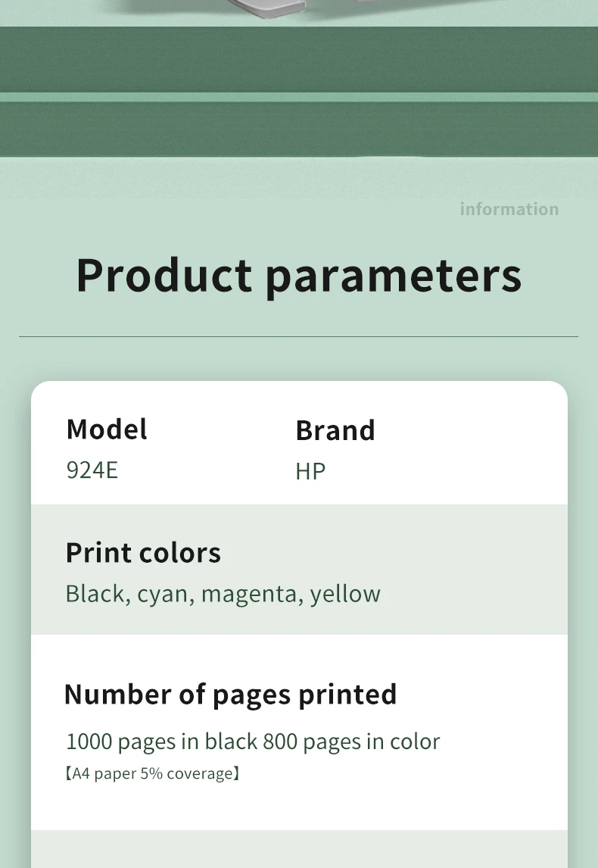Click the brand value 'HP'

coord(310,471)
